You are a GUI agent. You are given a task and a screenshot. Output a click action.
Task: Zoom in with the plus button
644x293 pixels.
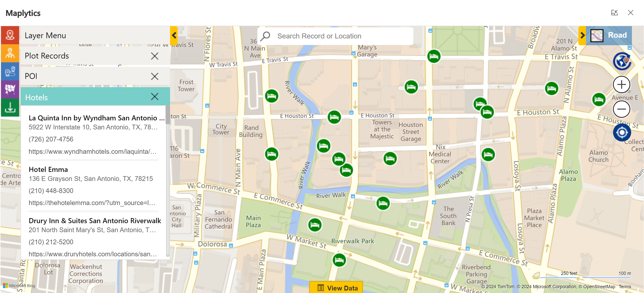621,84
